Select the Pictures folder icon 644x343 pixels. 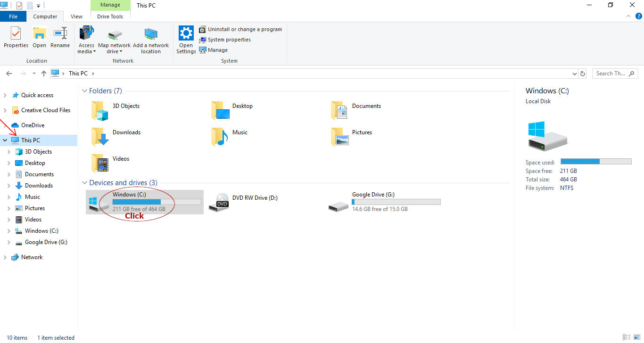pyautogui.click(x=339, y=138)
